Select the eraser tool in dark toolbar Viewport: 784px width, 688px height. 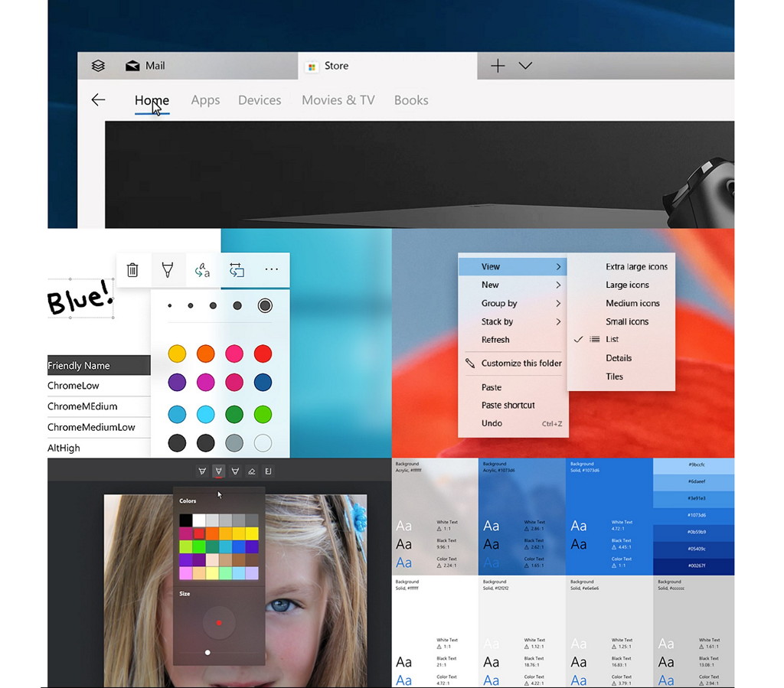pos(252,471)
